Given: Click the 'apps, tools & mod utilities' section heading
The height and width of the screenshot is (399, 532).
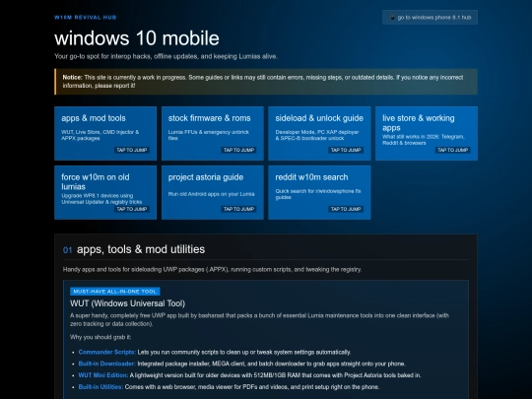Looking at the screenshot, I should (x=141, y=249).
